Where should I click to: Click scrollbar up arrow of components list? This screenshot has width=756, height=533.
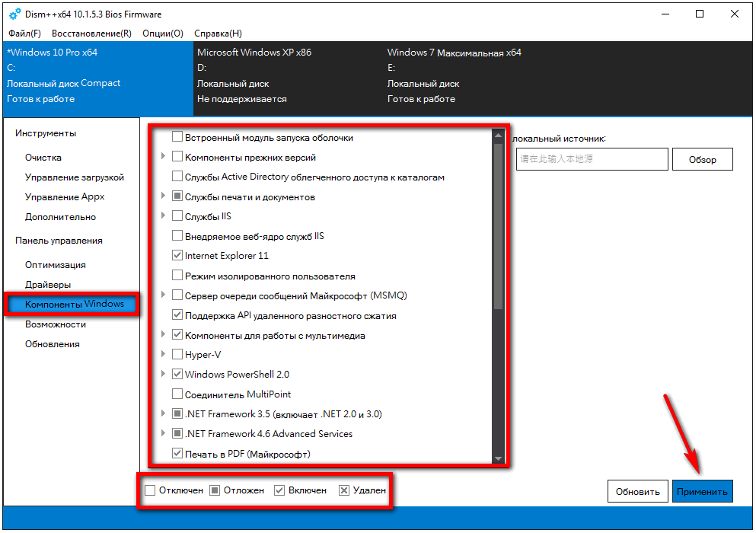498,136
